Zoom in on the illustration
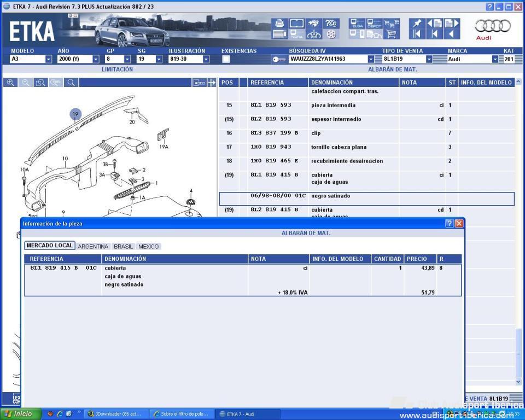Screen dimensions: 525x420 (x=10, y=83)
